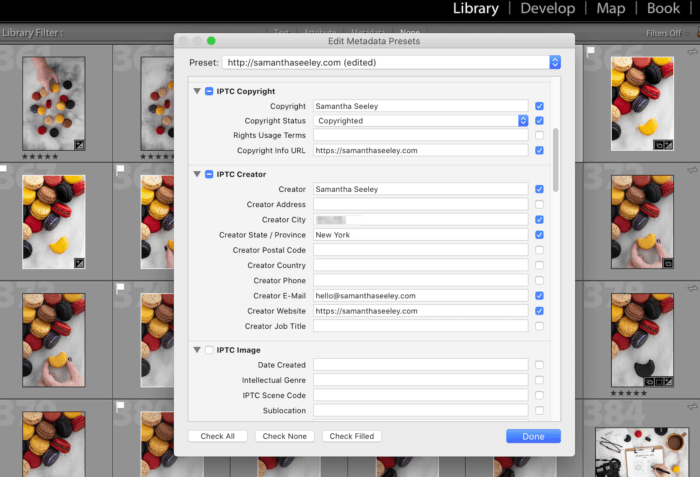Click the Creator State / Province field

pos(421,234)
